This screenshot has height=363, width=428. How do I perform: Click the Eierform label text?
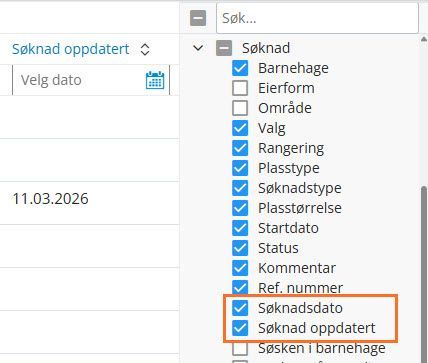click(x=286, y=88)
